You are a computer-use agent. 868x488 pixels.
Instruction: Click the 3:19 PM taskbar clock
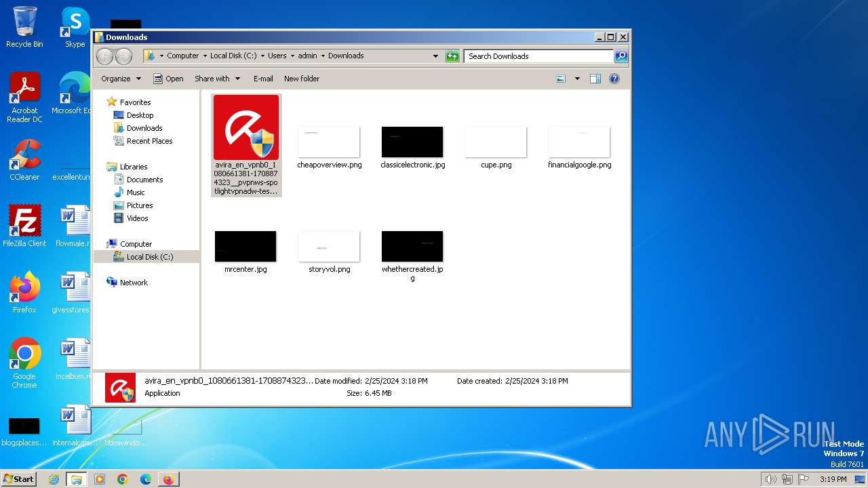tap(833, 479)
